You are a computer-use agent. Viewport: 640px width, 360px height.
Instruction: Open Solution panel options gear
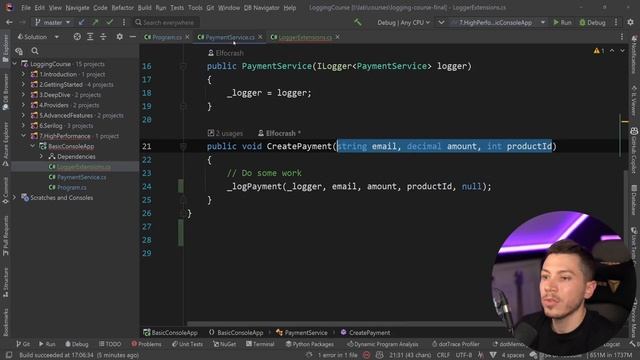point(119,37)
